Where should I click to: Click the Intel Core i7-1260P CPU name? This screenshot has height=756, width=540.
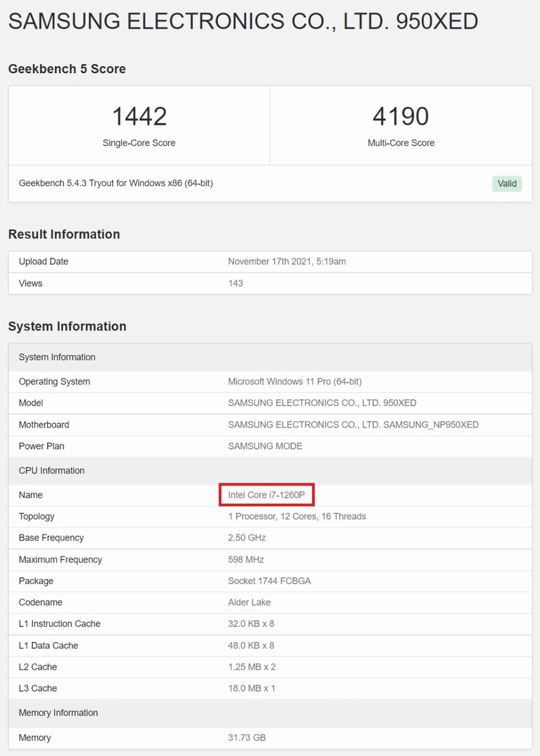point(267,495)
